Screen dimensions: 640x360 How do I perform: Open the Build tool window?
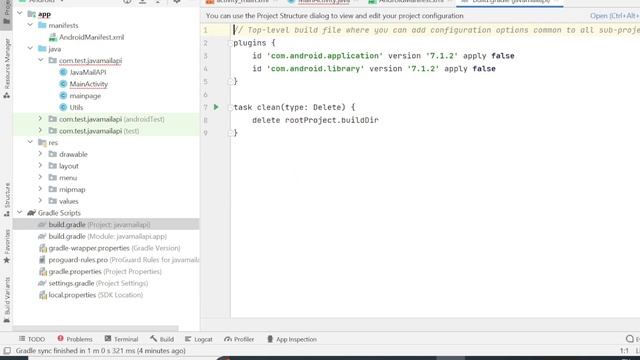[162, 339]
